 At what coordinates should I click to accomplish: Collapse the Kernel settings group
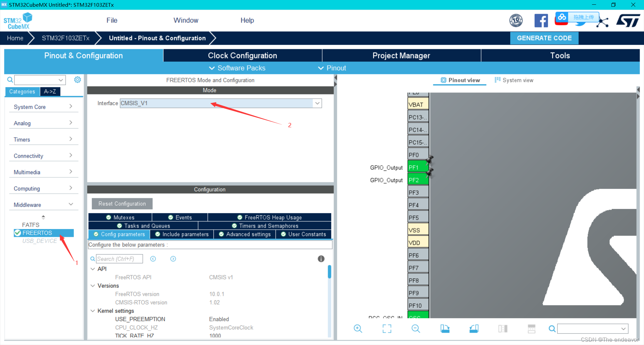coord(93,311)
